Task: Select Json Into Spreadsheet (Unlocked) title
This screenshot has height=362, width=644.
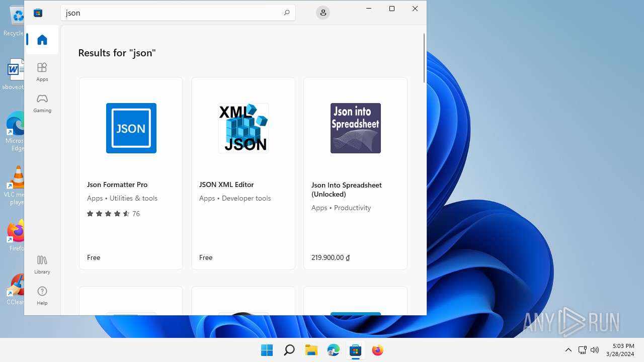Action: coord(347,190)
